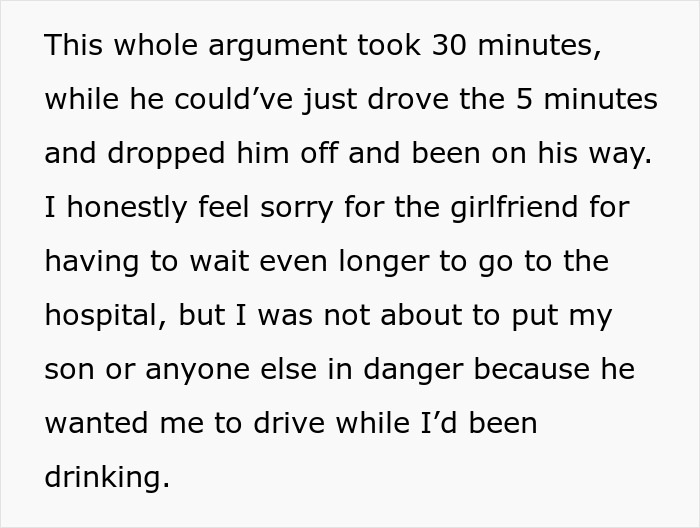Click the final word "drinking"
This screenshot has width=700, height=528.
pyautogui.click(x=105, y=478)
